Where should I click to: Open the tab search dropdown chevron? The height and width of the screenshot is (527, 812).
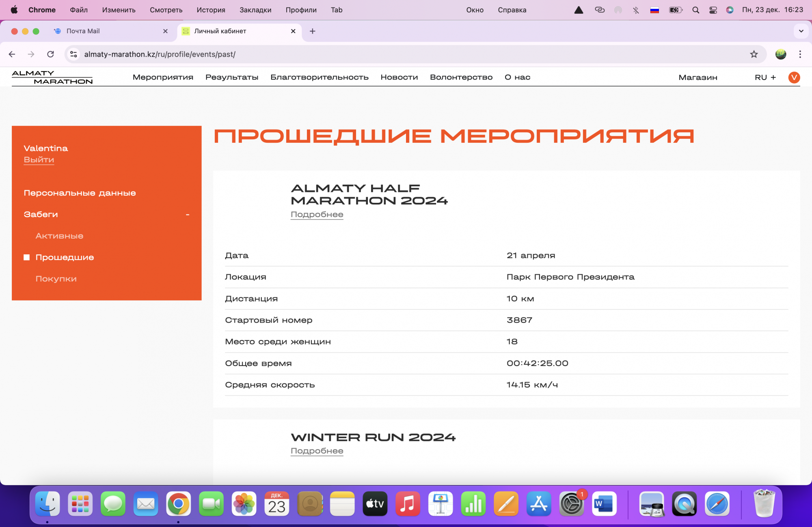coord(801,31)
